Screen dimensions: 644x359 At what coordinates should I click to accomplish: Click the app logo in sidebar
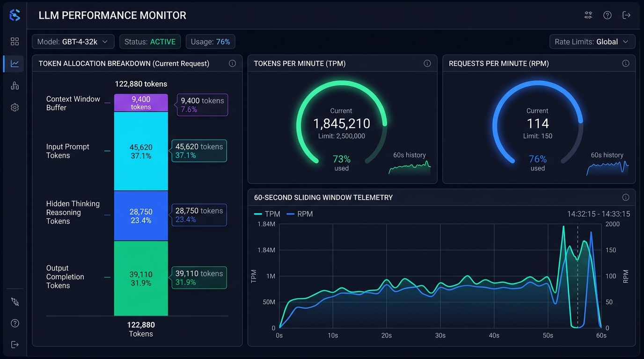(15, 15)
